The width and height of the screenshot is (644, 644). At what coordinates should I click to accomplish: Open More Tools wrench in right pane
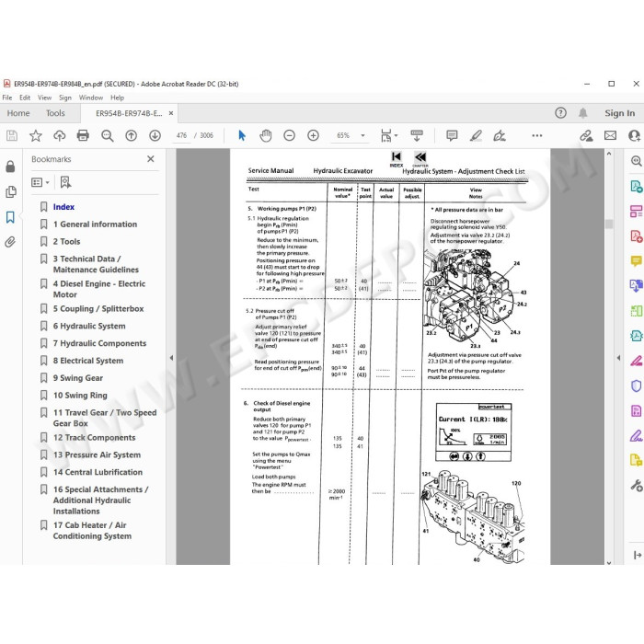tap(637, 486)
